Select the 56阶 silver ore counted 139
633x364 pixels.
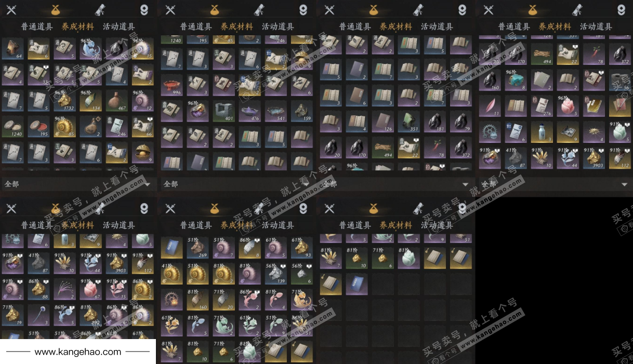(x=276, y=274)
